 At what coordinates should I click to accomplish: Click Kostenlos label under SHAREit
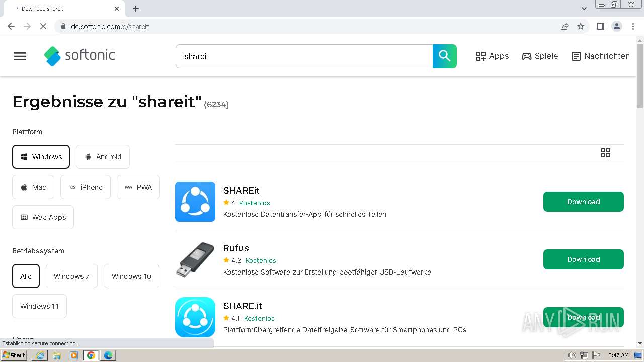[x=255, y=203]
